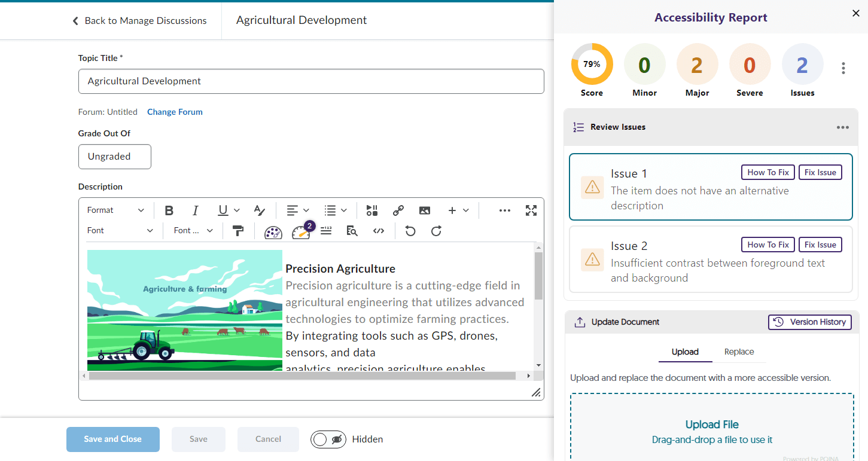
Task: Switch to the Replace tab
Action: click(739, 352)
